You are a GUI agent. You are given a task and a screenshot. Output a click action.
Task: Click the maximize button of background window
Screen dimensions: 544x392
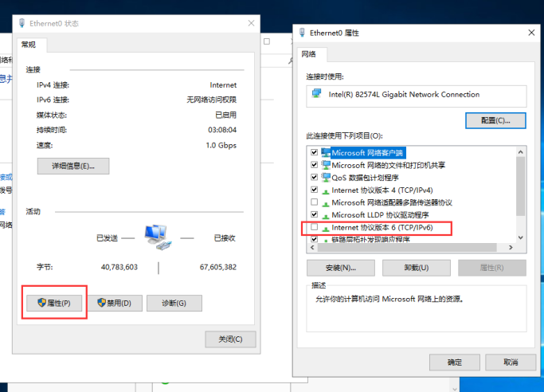[x=267, y=41]
